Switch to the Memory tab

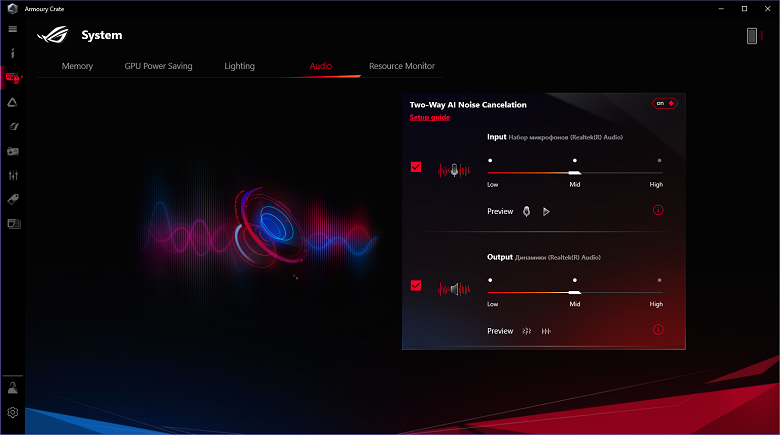pos(77,66)
